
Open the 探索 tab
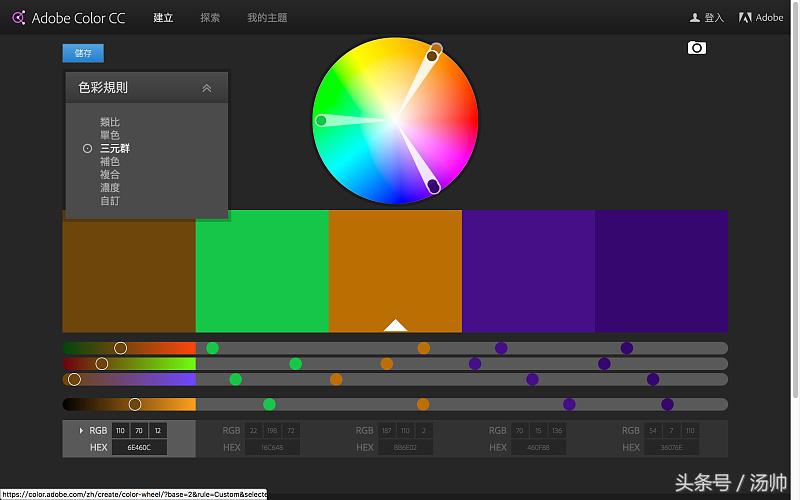click(x=210, y=18)
